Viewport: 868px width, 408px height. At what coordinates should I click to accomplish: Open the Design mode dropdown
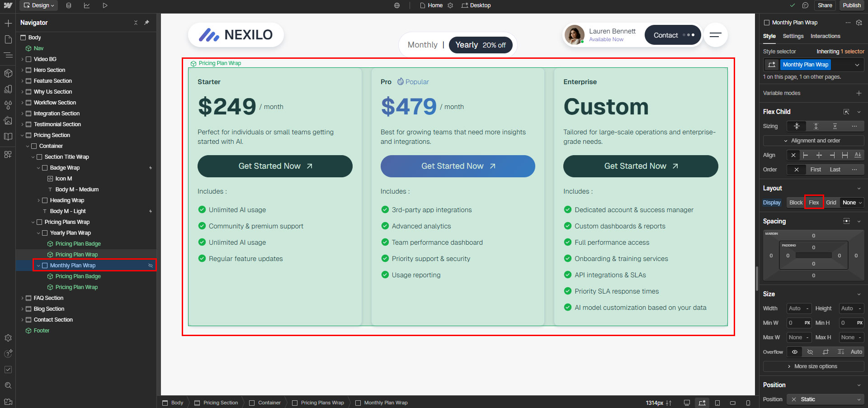[39, 5]
